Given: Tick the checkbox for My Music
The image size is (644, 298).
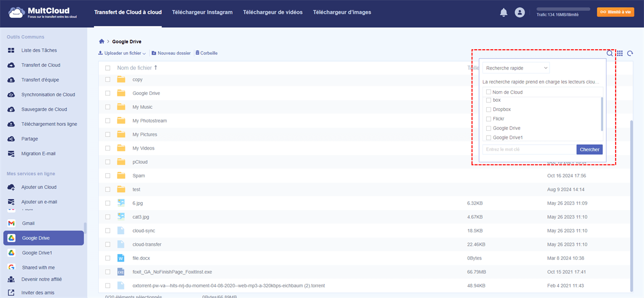Looking at the screenshot, I should tap(108, 107).
